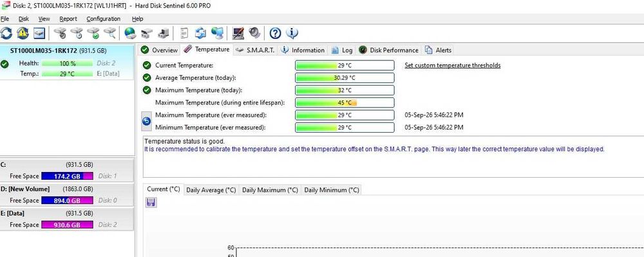Select the Daily Average (°C) tab
644x257 pixels.
[211, 190]
